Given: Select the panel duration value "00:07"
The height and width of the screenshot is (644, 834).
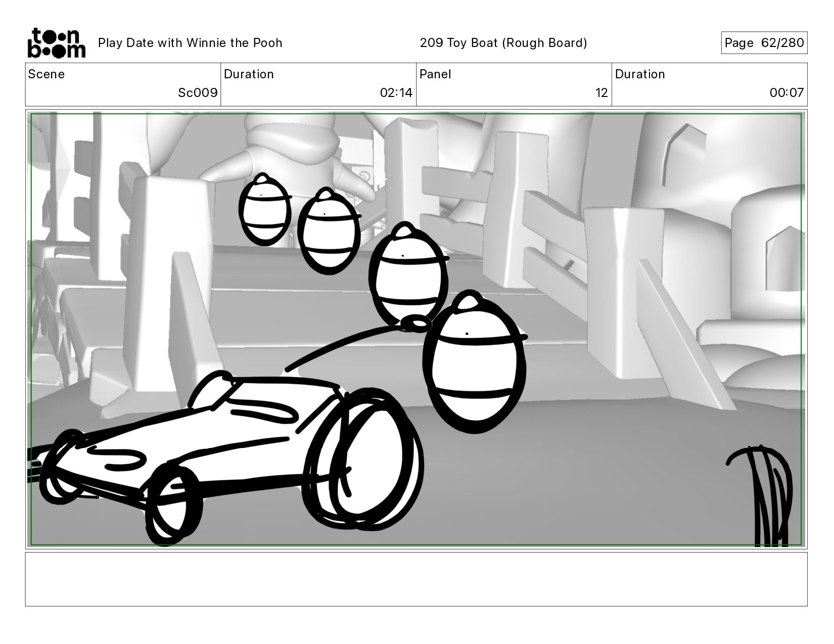Looking at the screenshot, I should [786, 93].
